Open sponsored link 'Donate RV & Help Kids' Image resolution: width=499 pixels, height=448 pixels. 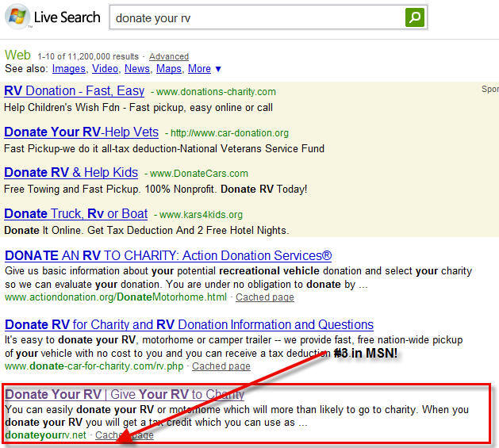click(x=71, y=172)
